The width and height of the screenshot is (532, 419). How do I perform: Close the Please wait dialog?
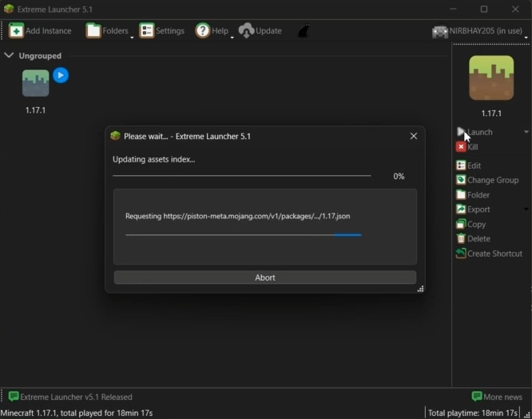point(414,136)
